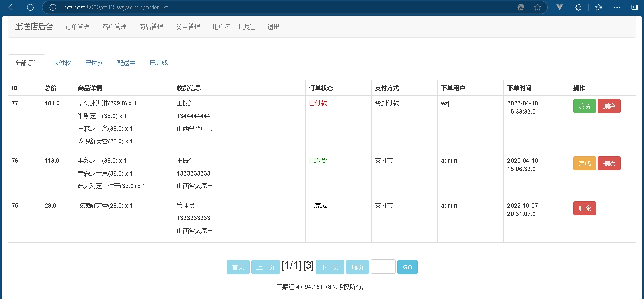The image size is (644, 299).
Task: Click the 退出 logout link
Action: tap(273, 27)
